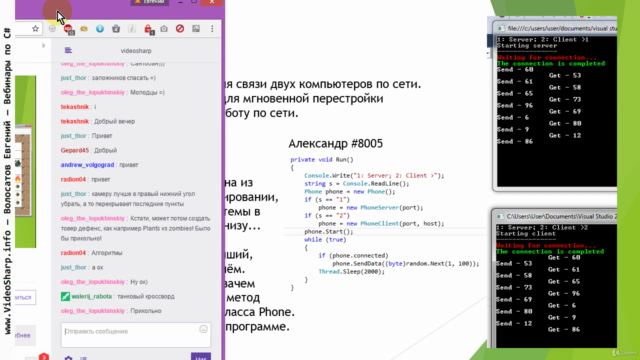Click radion04 beside 'Алгоритмы'
Screen dimensions: 640x360
tap(73, 253)
